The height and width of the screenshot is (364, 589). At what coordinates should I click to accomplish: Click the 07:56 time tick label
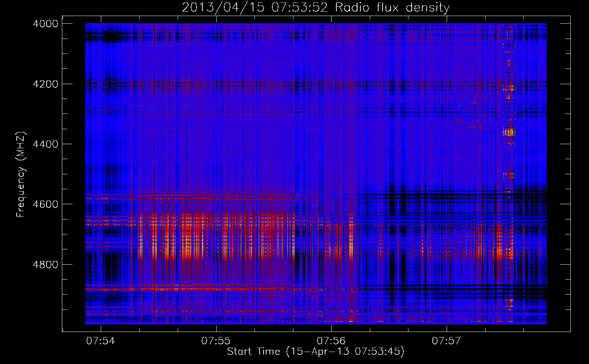pyautogui.click(x=331, y=341)
